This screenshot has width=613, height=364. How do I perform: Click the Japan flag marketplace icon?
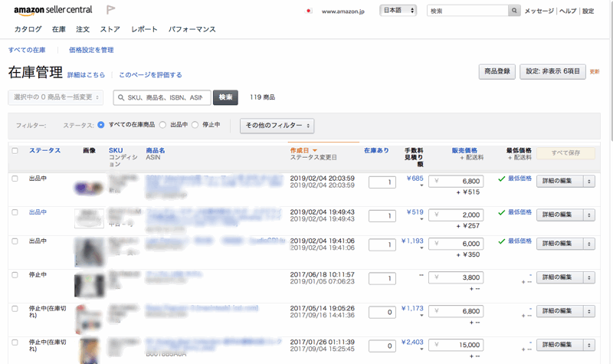click(310, 11)
